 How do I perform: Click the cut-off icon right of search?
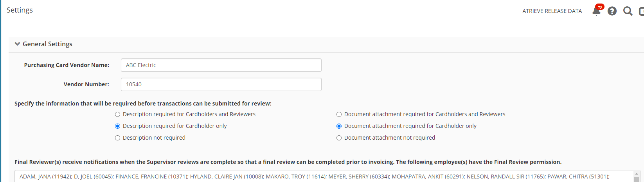(641, 11)
